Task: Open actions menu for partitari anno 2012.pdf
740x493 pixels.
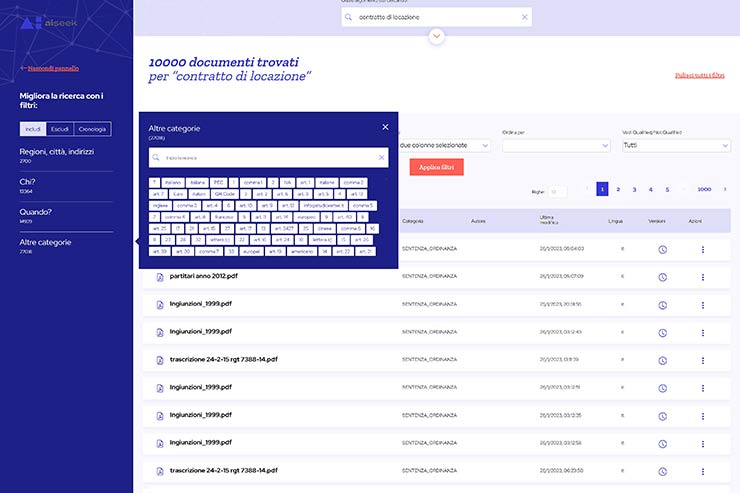Action: click(x=702, y=277)
